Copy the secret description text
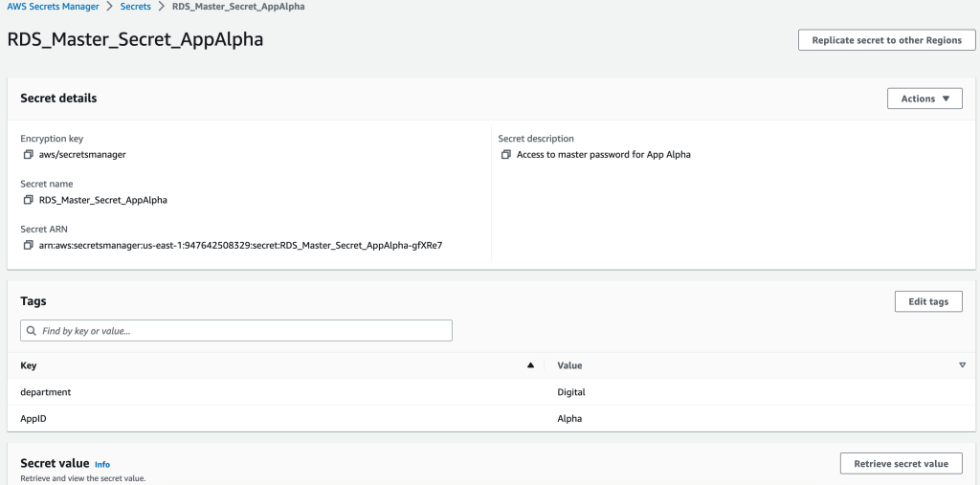 coord(506,154)
